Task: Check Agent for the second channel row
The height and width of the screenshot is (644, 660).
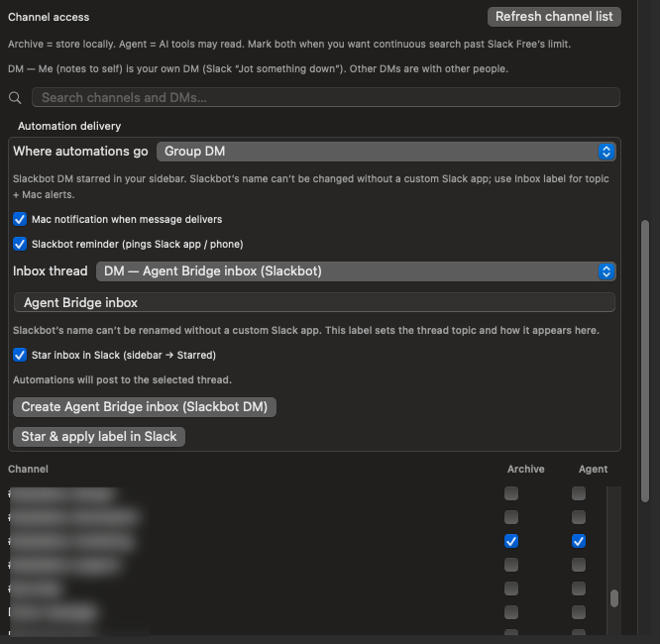Action: tap(579, 517)
